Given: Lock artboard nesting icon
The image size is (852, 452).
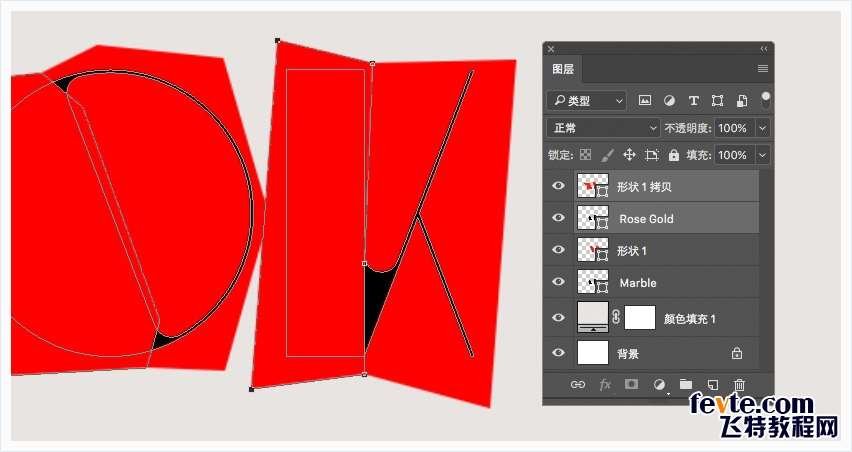Looking at the screenshot, I should point(651,155).
